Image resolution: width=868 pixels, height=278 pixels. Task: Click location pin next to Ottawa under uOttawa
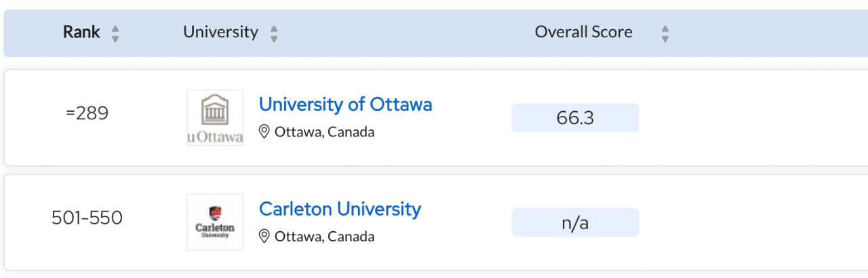point(264,132)
